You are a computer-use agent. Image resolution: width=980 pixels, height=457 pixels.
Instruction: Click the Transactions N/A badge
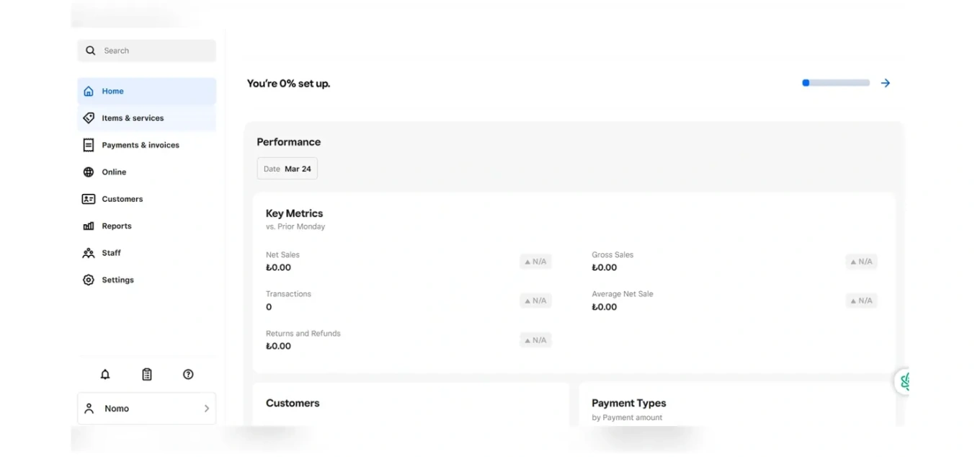535,301
